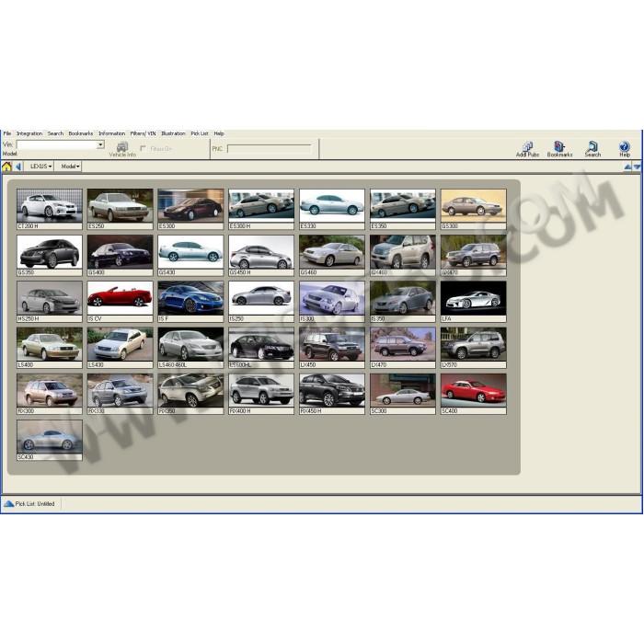This screenshot has height=644, width=644.
Task: Open the Information menu
Action: pyautogui.click(x=111, y=133)
